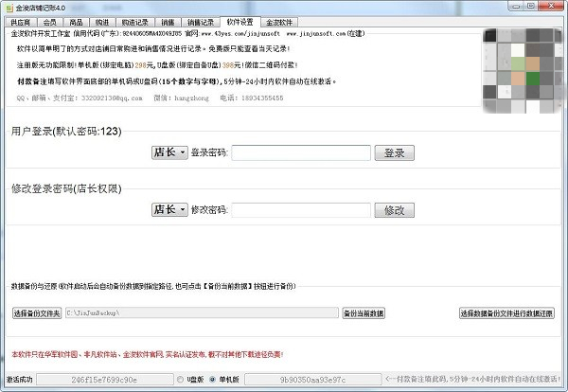Click the 选择备份文件夹 button

[x=36, y=312]
